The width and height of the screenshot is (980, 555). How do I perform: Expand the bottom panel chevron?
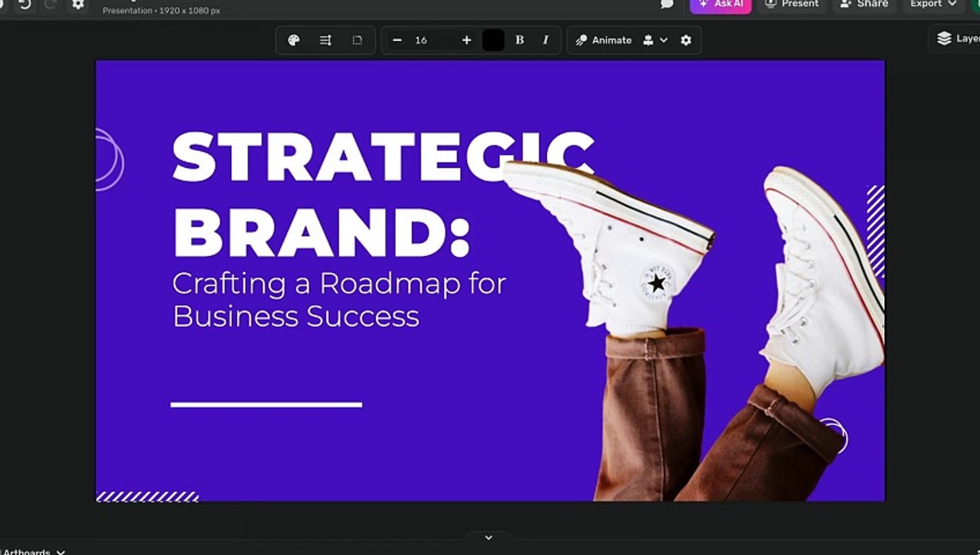coord(488,537)
